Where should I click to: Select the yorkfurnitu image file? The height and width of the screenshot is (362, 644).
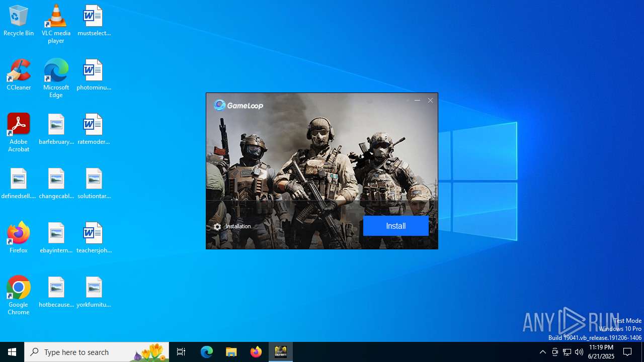pyautogui.click(x=94, y=292)
